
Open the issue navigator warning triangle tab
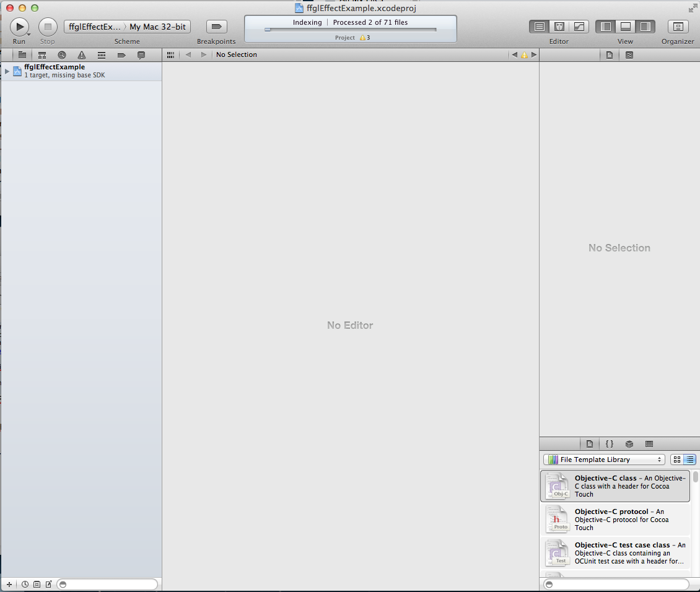pyautogui.click(x=82, y=55)
